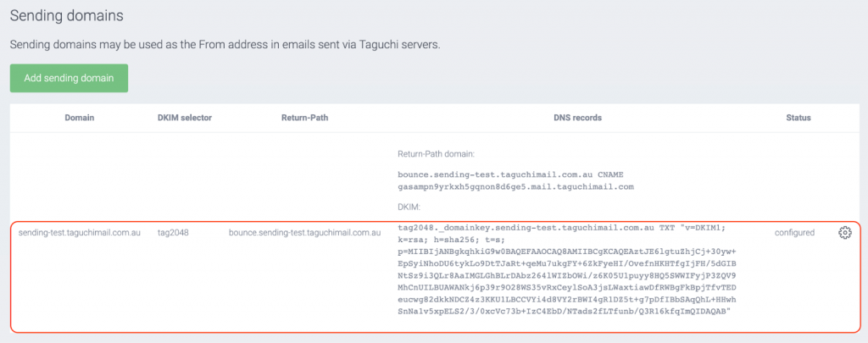
Task: Select the sending-test.taguchimail.com.au domain cell
Action: [80, 233]
